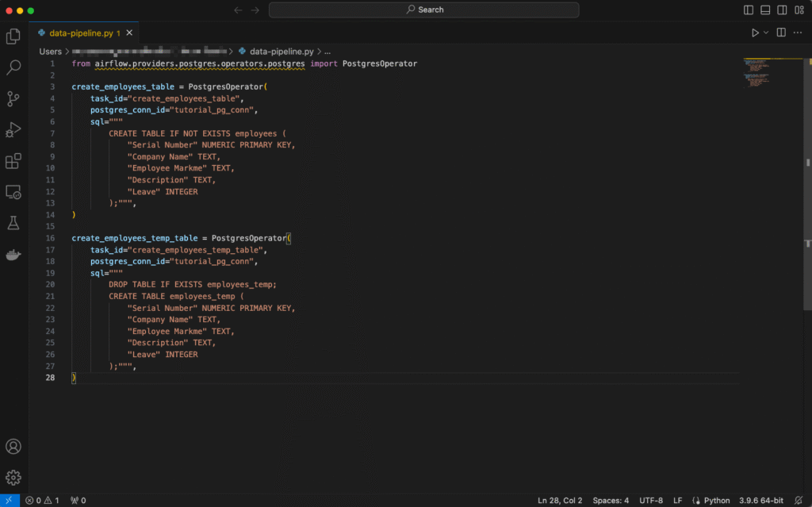Click line number 16 in gutter
Viewport: 812px width, 507px height.
pyautogui.click(x=50, y=238)
